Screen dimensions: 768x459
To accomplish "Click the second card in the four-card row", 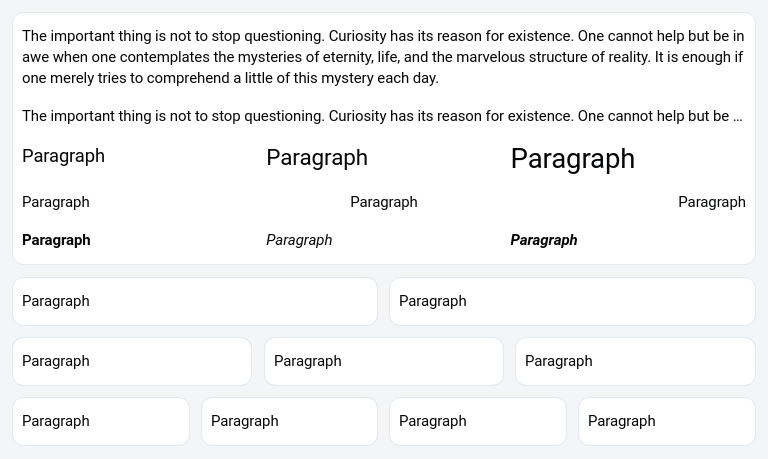I will [x=289, y=421].
